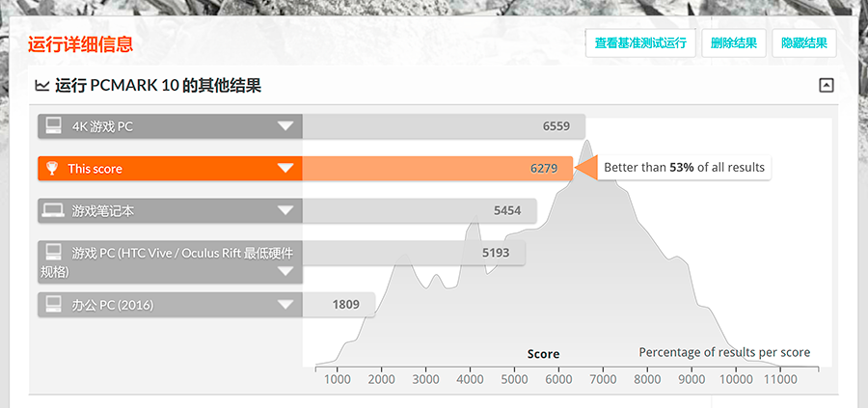Screen dimensions: 868x408
Task: Expand the 办公 PC (2016) dropdown arrow
Action: [x=285, y=305]
